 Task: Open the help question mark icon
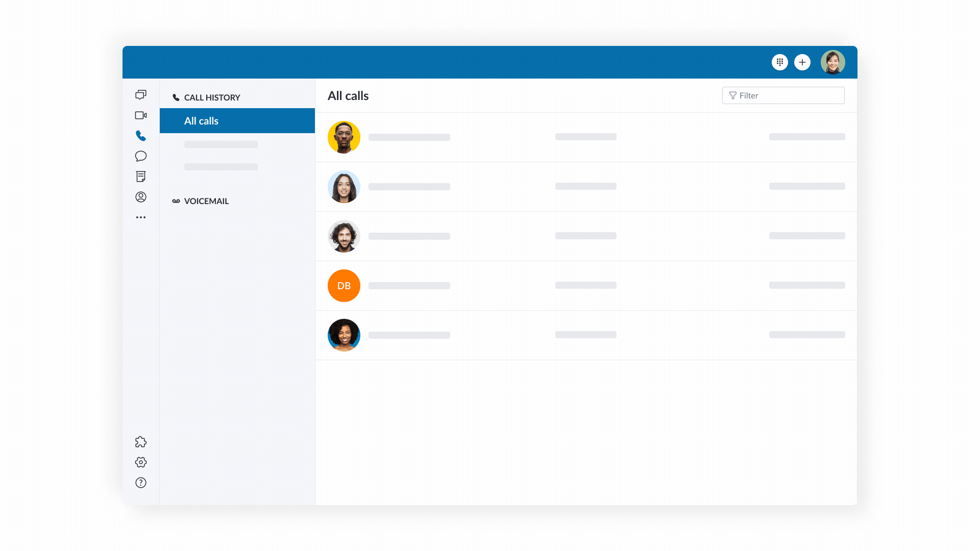point(141,483)
